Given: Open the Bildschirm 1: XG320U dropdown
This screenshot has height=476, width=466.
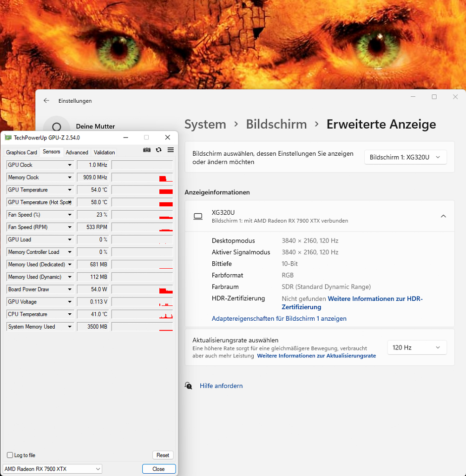Looking at the screenshot, I should [x=405, y=157].
